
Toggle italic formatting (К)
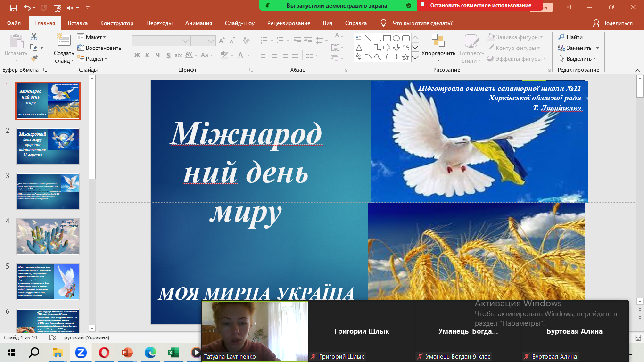[x=148, y=55]
